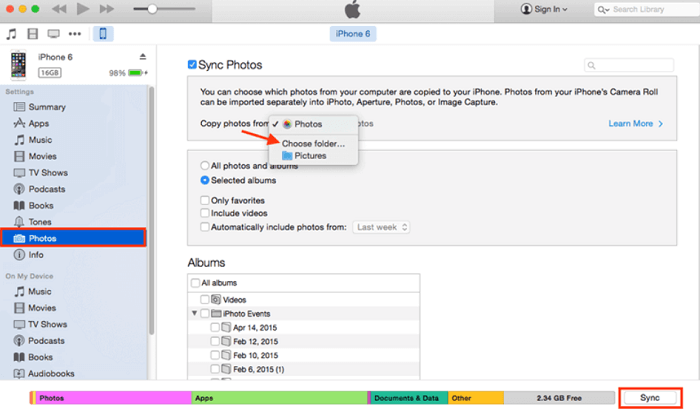The image size is (700, 412).
Task: Eject the iPhone 6 device
Action: coord(143,57)
